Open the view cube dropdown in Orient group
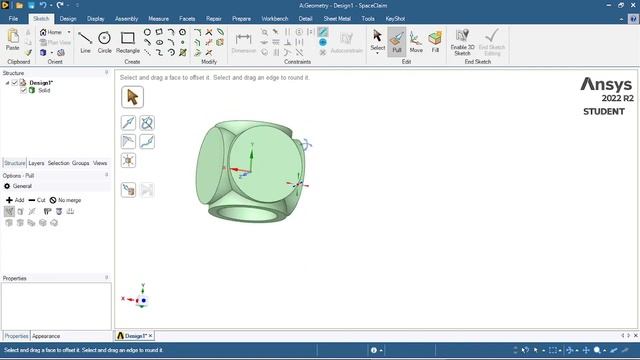640x360 pixels. point(52,53)
